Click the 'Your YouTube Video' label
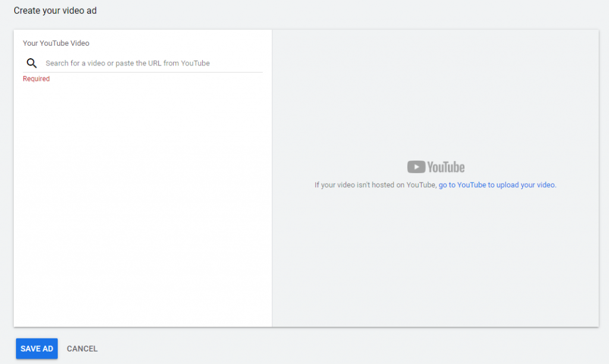This screenshot has height=364, width=609. click(56, 43)
